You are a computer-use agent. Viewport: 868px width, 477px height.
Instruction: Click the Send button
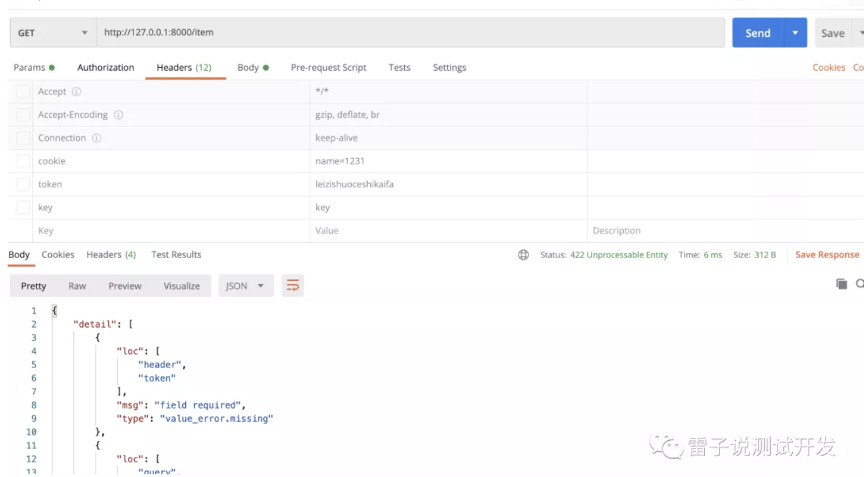coord(758,33)
